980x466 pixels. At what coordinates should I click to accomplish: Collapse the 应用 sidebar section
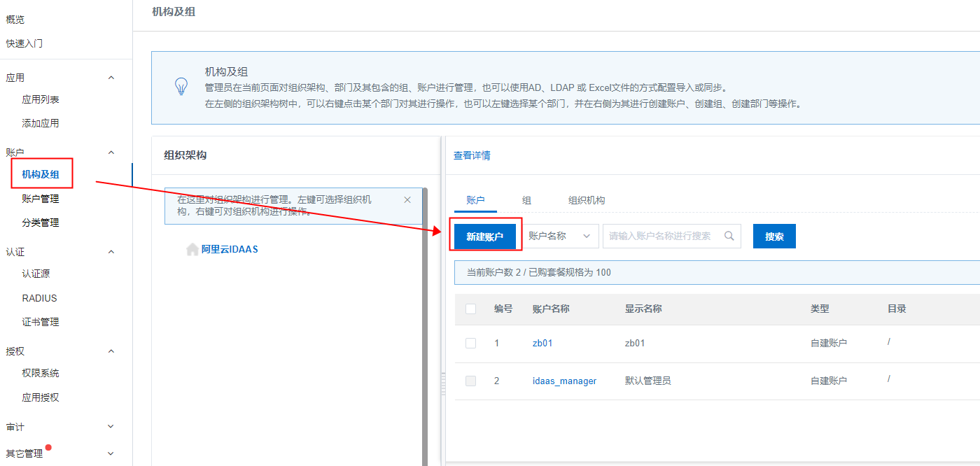(x=111, y=78)
